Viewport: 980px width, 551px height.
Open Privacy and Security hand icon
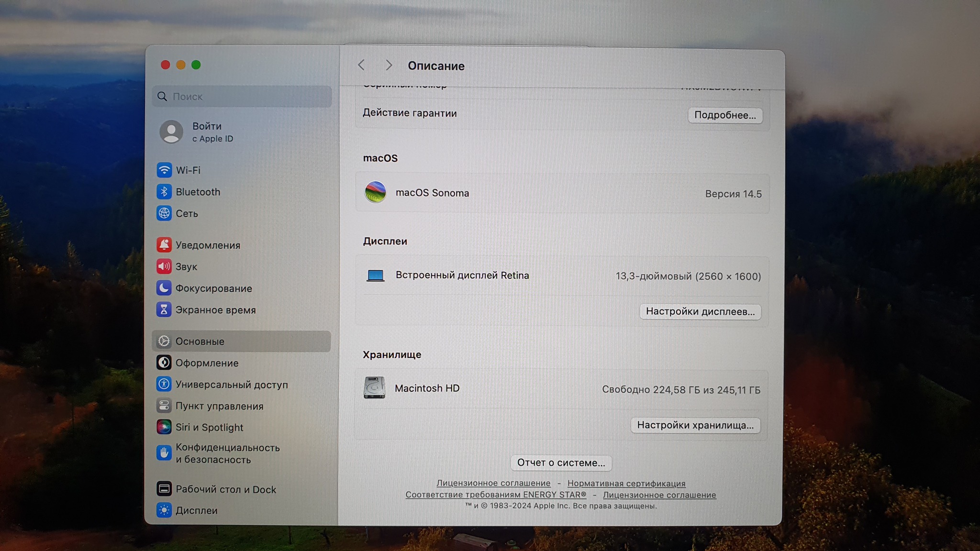point(164,453)
